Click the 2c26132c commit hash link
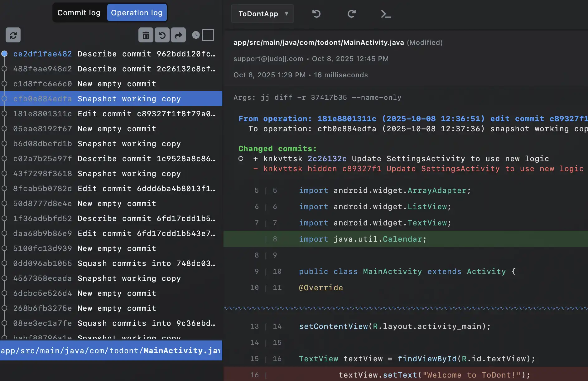588x381 pixels. (x=327, y=159)
